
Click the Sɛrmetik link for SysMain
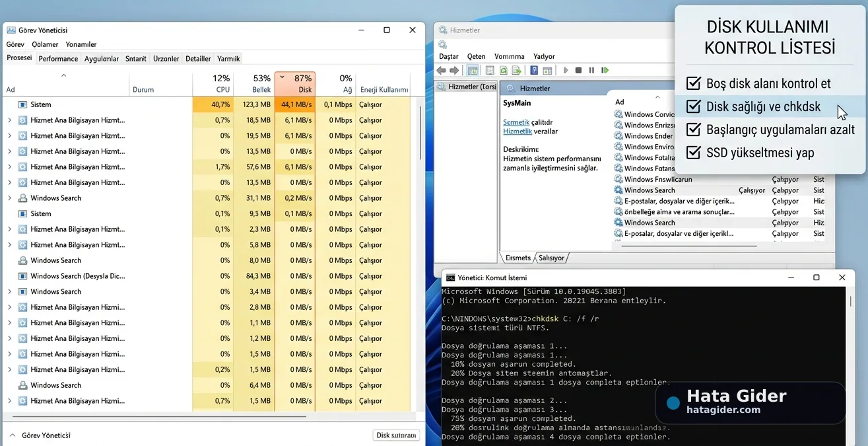tap(516, 122)
